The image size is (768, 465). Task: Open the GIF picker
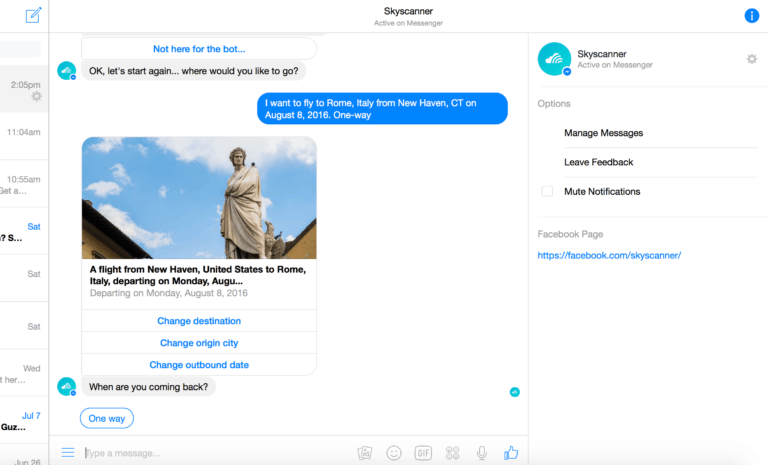tap(423, 453)
